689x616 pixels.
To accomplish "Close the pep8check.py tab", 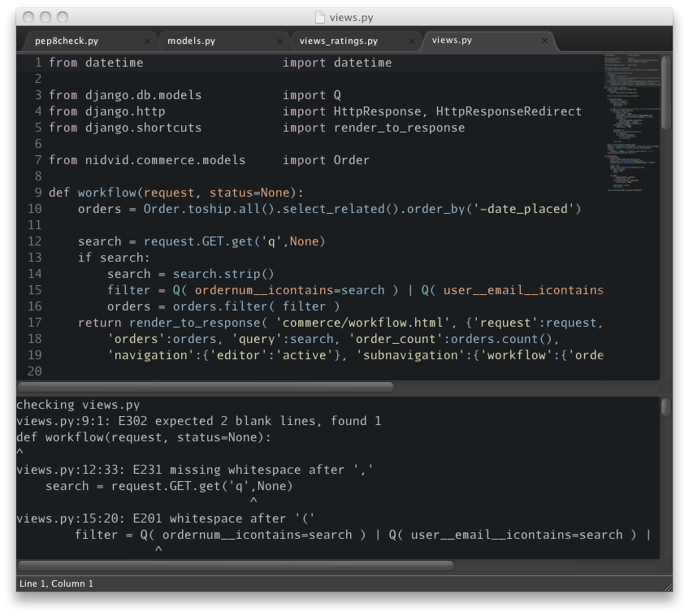I will pyautogui.click(x=148, y=40).
